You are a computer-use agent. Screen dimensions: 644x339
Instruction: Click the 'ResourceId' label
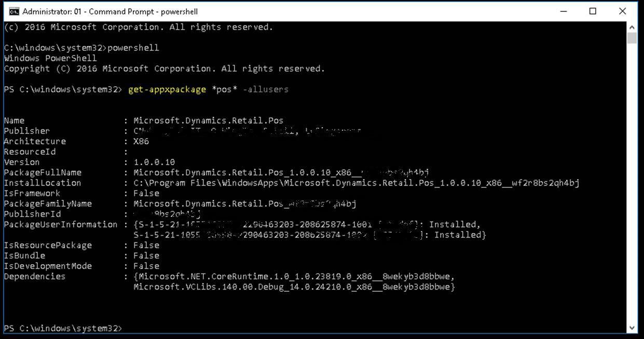click(30, 152)
